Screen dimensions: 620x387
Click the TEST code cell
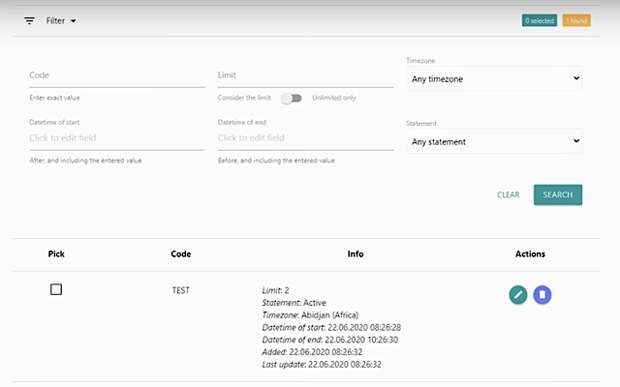tap(181, 290)
